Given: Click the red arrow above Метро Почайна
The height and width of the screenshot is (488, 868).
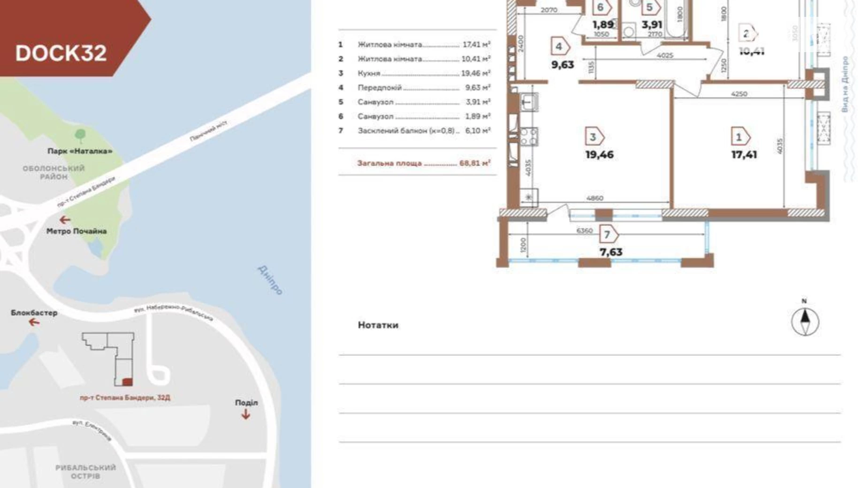Looking at the screenshot, I should [65, 220].
